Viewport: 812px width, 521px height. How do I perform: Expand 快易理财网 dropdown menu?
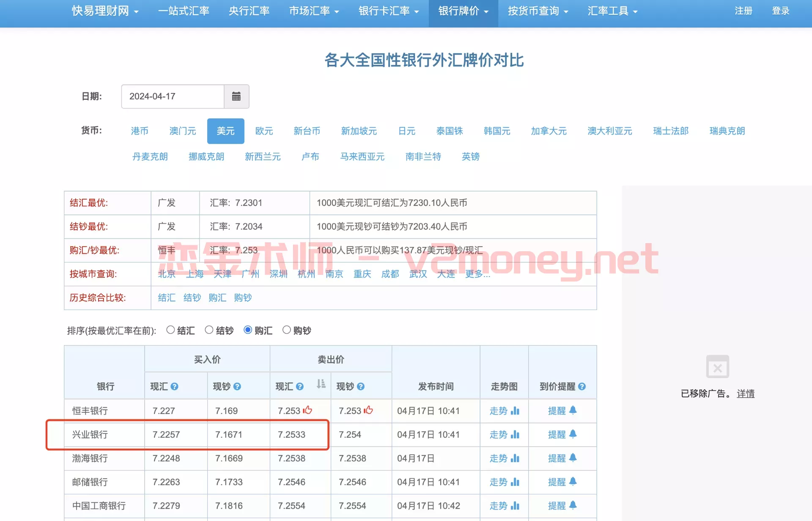(x=105, y=11)
